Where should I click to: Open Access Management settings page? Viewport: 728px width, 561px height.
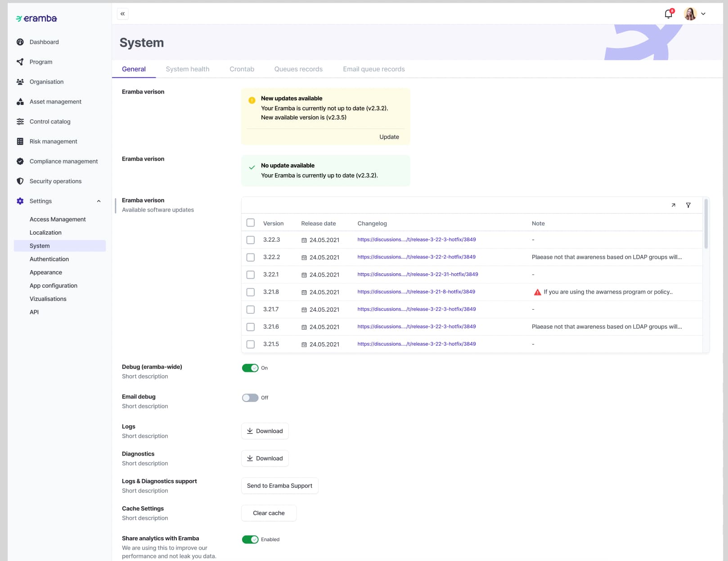click(x=58, y=219)
